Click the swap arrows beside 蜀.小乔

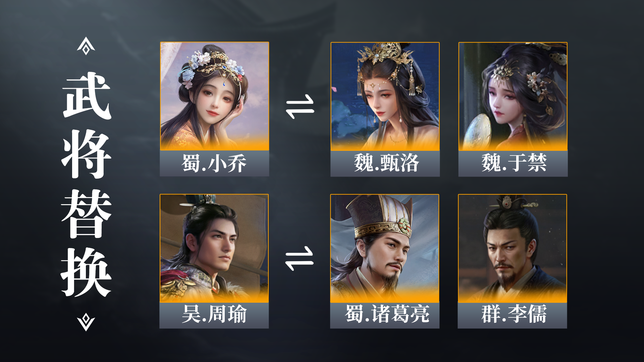[300, 107]
